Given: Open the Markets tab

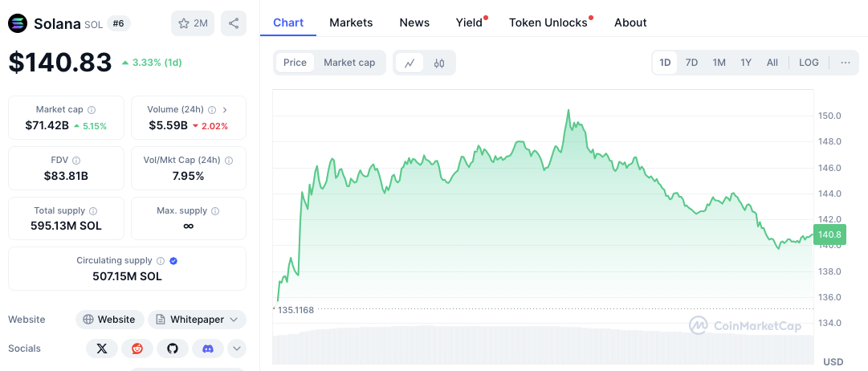Looking at the screenshot, I should click(351, 22).
